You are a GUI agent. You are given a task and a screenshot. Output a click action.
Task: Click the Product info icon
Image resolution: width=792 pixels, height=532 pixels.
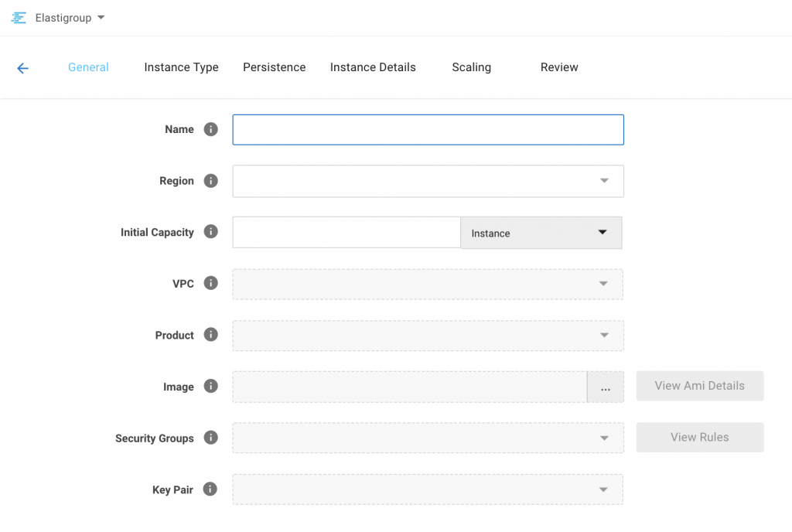[x=210, y=335]
